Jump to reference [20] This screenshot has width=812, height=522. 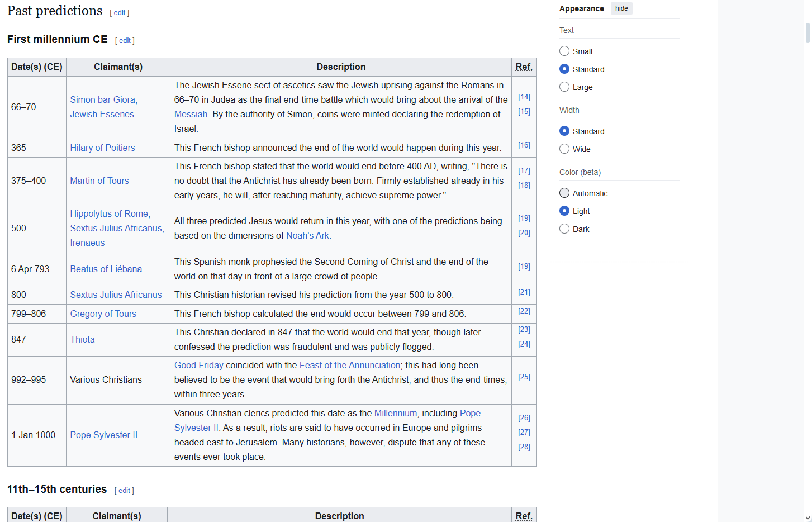coord(524,232)
